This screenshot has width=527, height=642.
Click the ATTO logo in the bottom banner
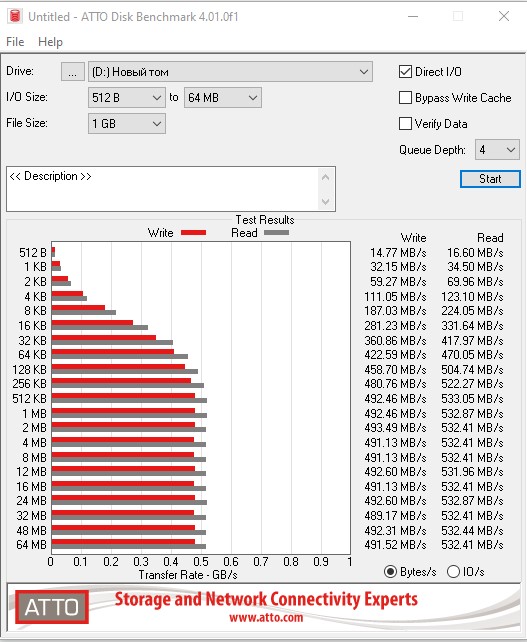click(52, 607)
